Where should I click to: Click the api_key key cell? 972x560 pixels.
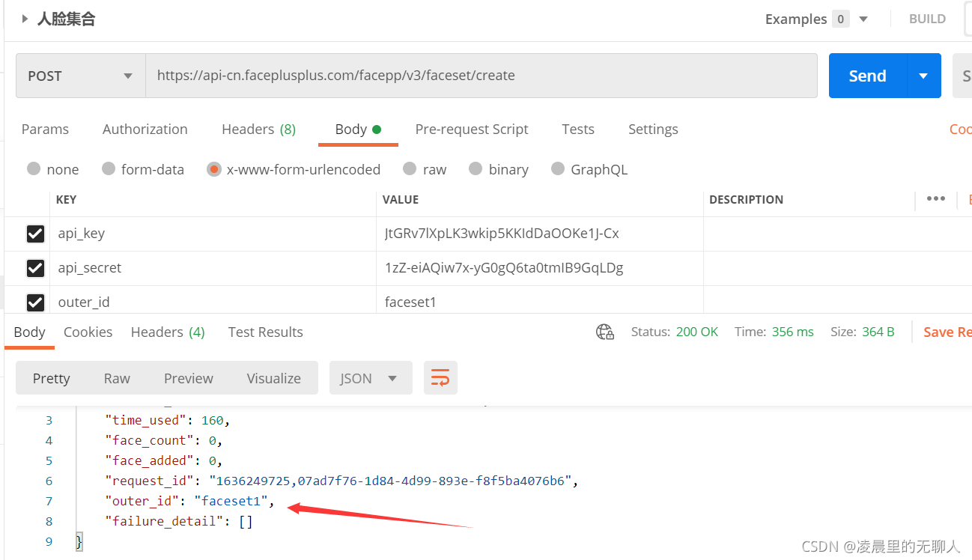pyautogui.click(x=213, y=234)
